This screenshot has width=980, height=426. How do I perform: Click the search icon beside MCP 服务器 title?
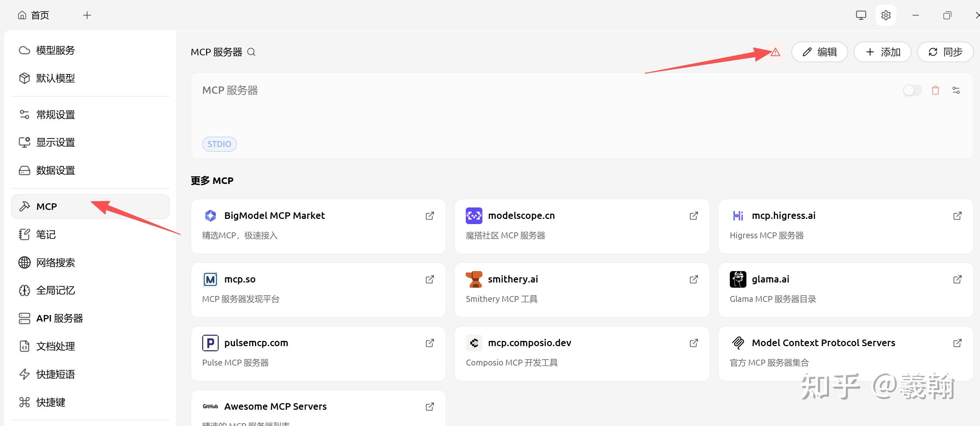point(251,52)
